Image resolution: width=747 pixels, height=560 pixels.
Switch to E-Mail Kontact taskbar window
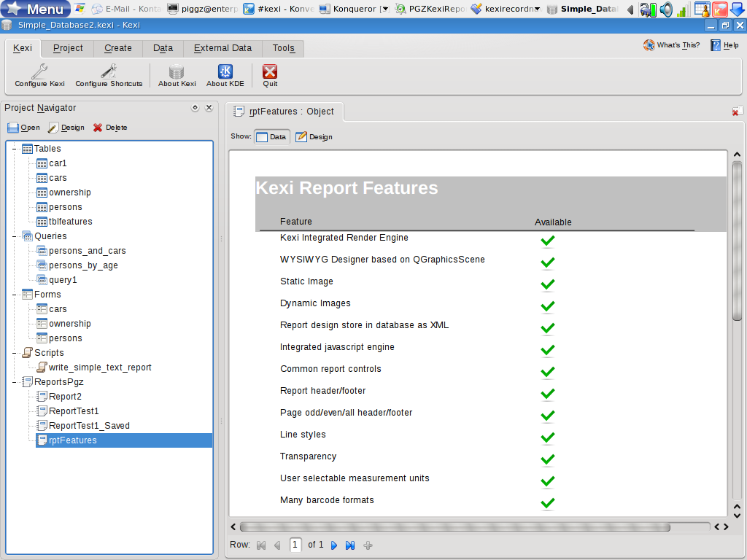tap(127, 9)
